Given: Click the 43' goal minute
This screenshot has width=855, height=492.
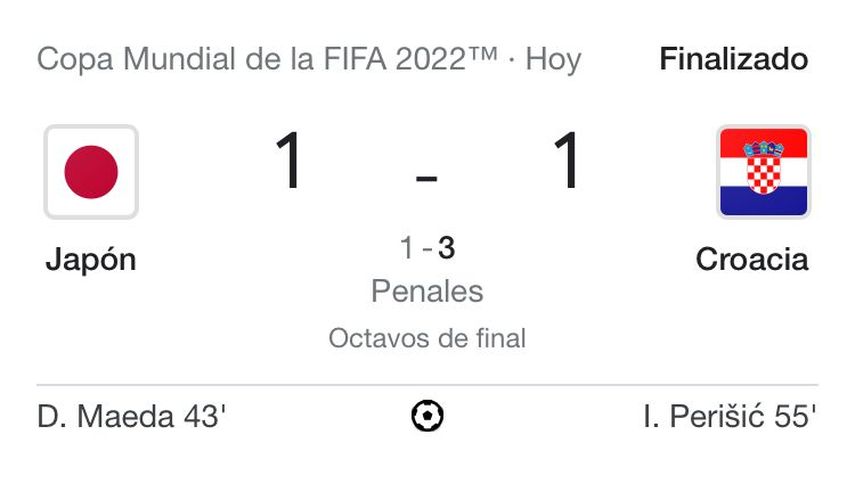Looking at the screenshot, I should click(204, 417).
